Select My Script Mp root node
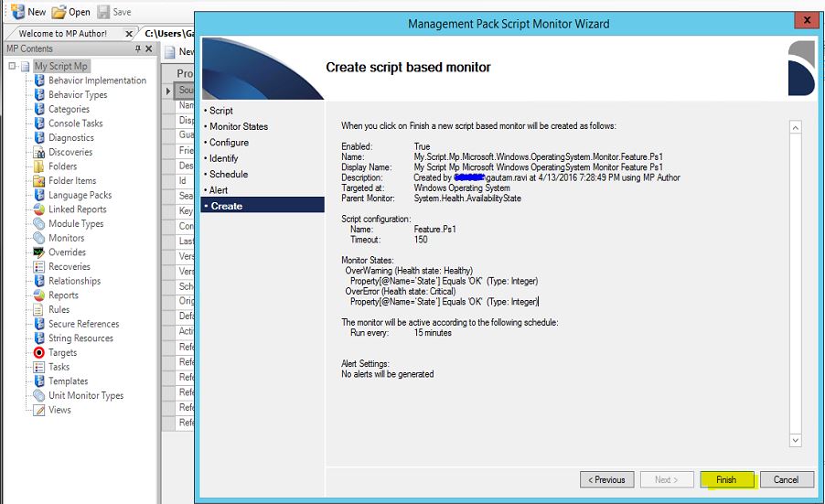The height and width of the screenshot is (504, 825). (x=61, y=66)
